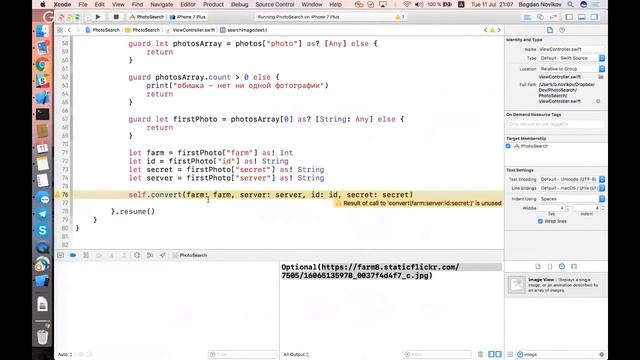Click the Step Into debug icon
This screenshot has height=360, width=640.
click(111, 255)
